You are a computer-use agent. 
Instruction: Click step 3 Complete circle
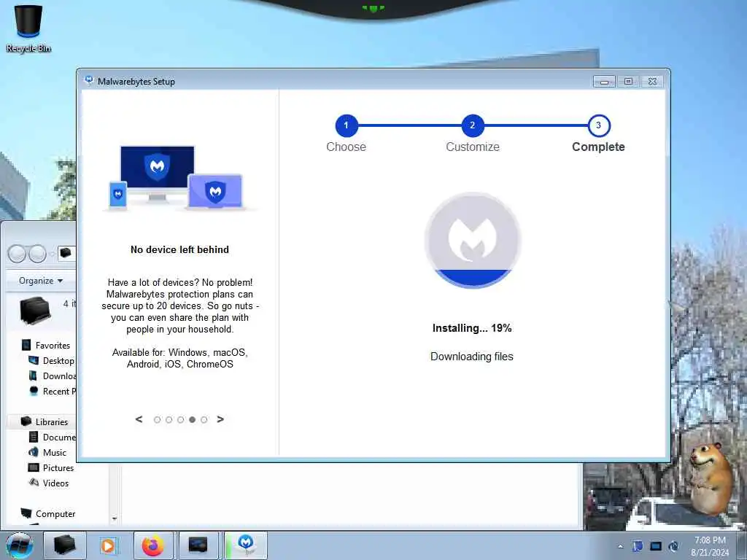[x=599, y=125]
